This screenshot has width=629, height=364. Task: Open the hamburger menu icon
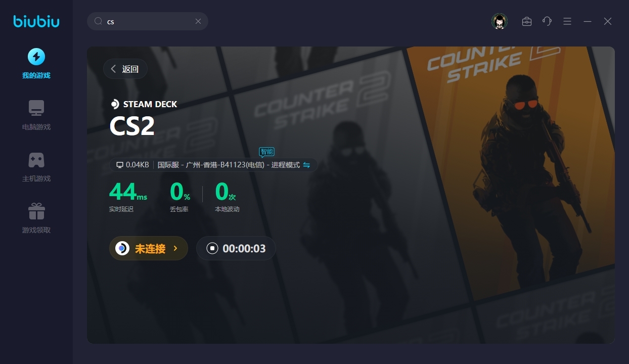(x=567, y=21)
